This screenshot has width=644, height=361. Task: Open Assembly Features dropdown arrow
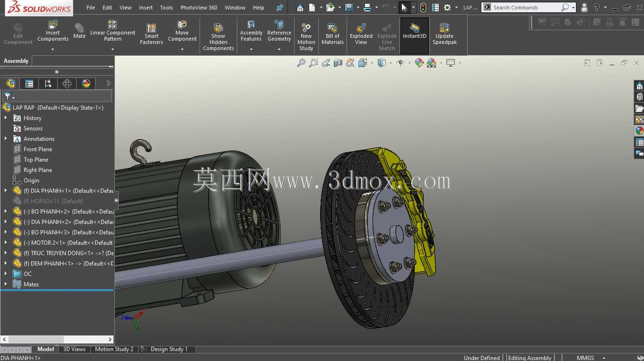pyautogui.click(x=251, y=49)
